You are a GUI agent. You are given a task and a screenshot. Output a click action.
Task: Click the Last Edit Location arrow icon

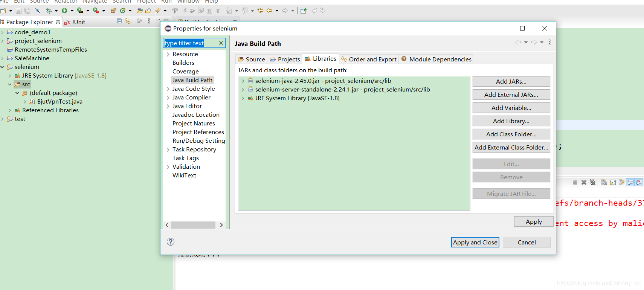(x=260, y=11)
